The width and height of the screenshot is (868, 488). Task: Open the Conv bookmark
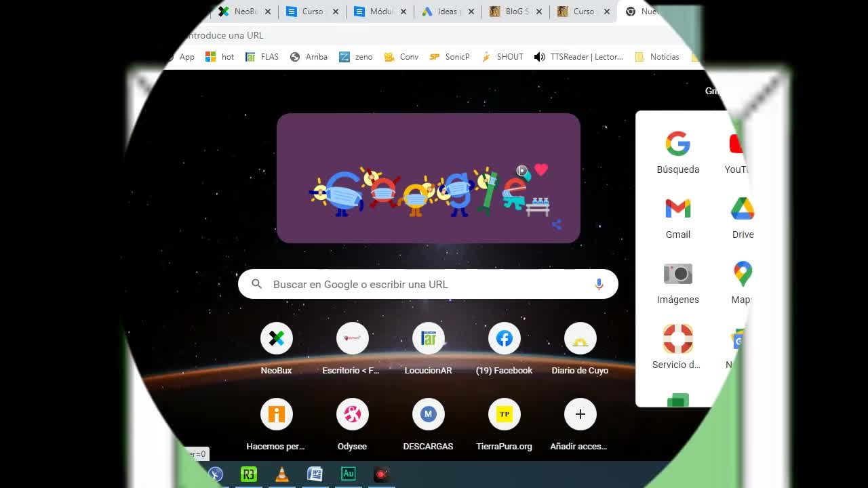point(401,57)
